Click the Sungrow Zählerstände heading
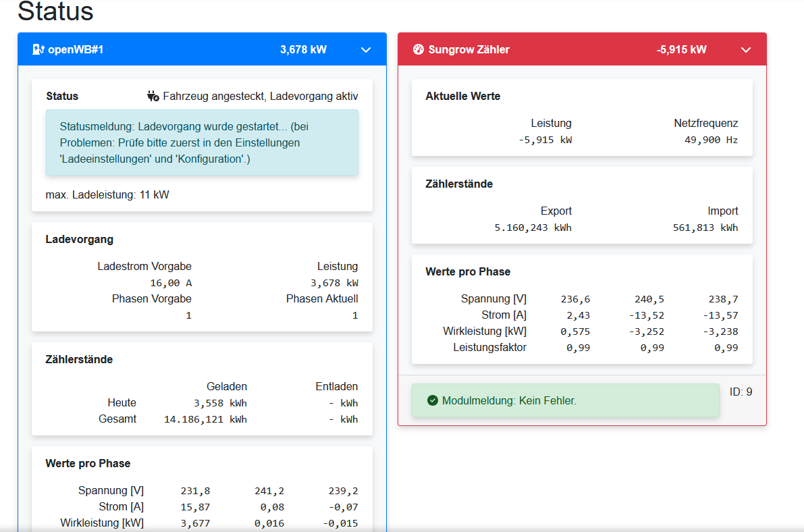 click(x=459, y=184)
